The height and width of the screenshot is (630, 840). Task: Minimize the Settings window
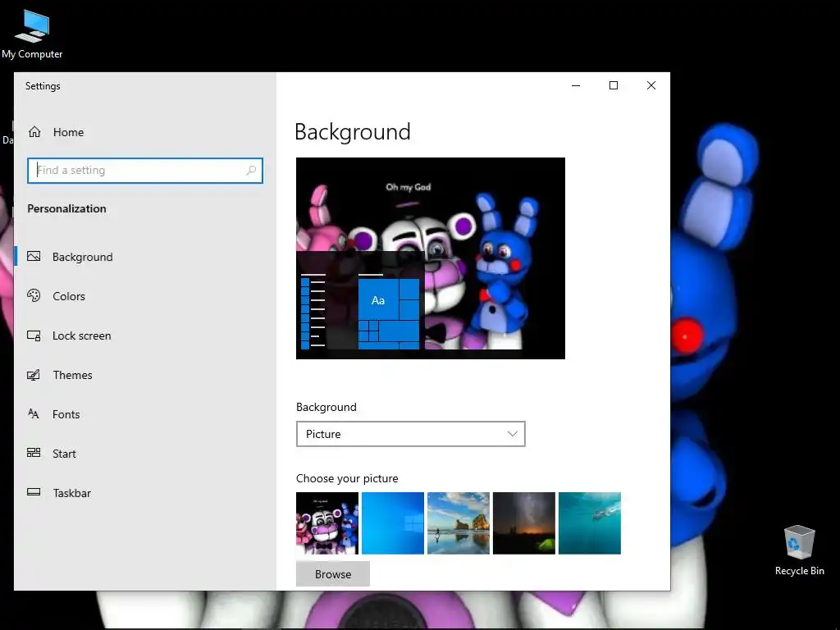coord(576,85)
